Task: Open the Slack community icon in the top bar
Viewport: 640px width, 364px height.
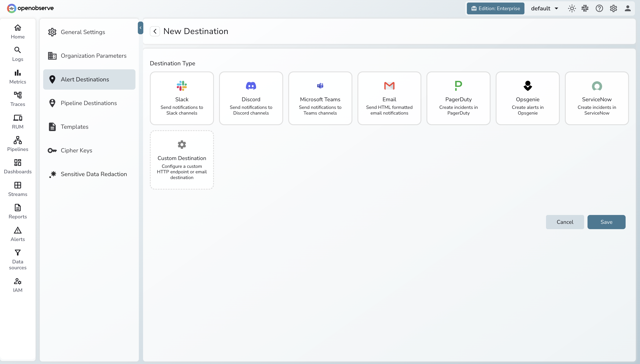Action: [585, 8]
